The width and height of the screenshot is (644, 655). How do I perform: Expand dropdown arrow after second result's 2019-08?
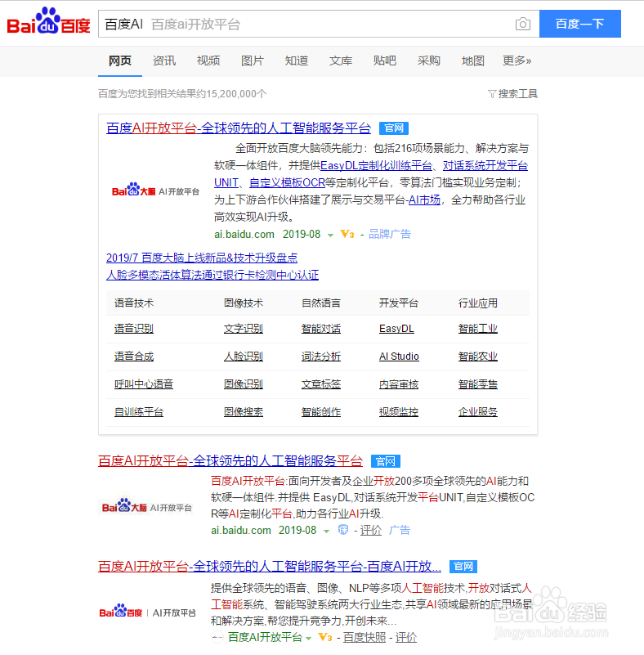click(326, 532)
